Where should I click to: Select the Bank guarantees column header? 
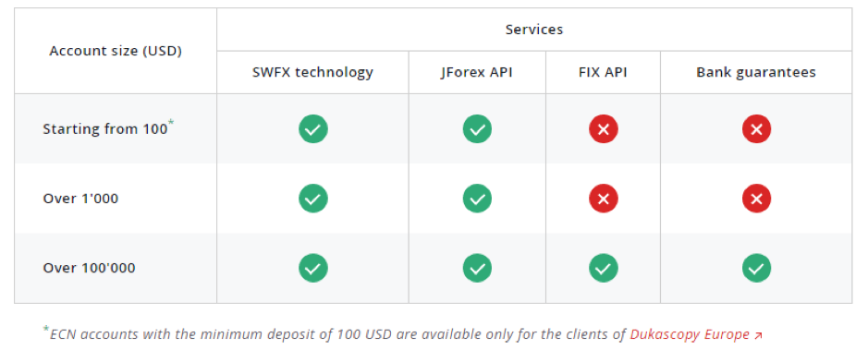(756, 72)
